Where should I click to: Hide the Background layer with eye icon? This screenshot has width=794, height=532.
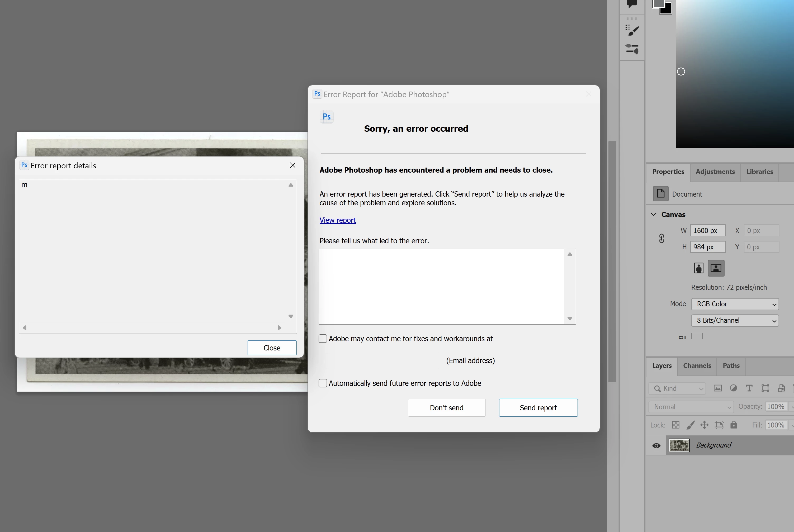point(656,445)
